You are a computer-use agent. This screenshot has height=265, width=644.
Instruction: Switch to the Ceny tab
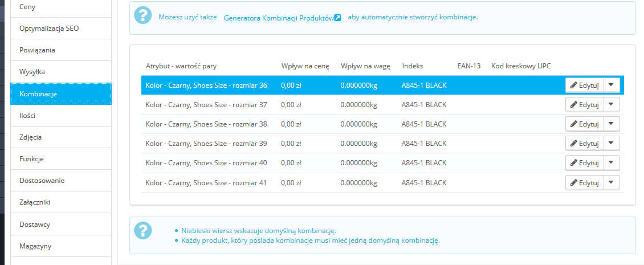[60, 6]
